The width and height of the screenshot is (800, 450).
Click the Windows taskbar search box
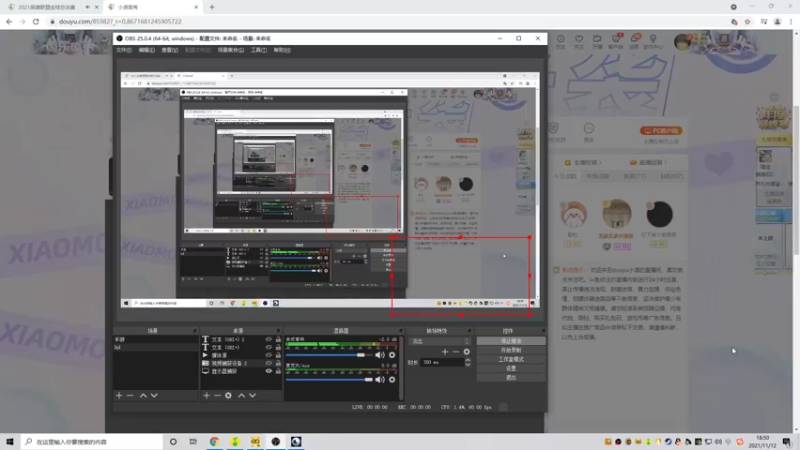pos(92,441)
